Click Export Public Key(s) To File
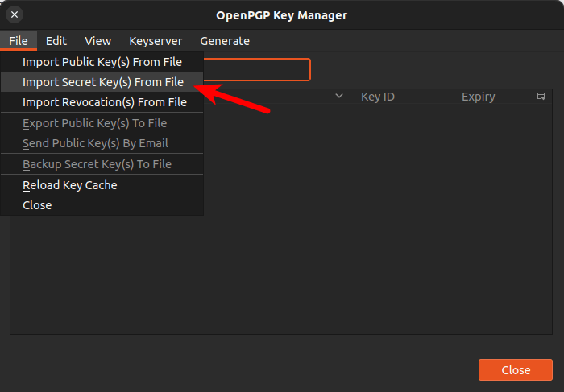 [x=95, y=123]
